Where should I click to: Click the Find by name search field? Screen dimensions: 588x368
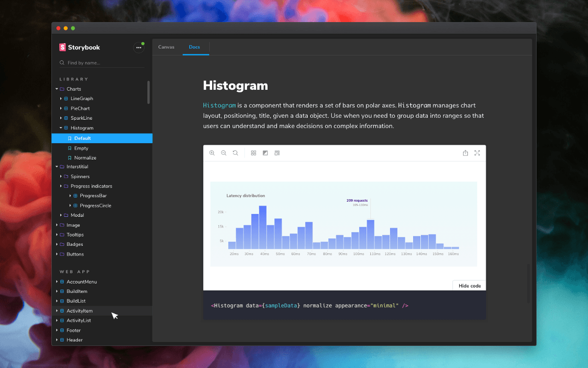(x=102, y=63)
